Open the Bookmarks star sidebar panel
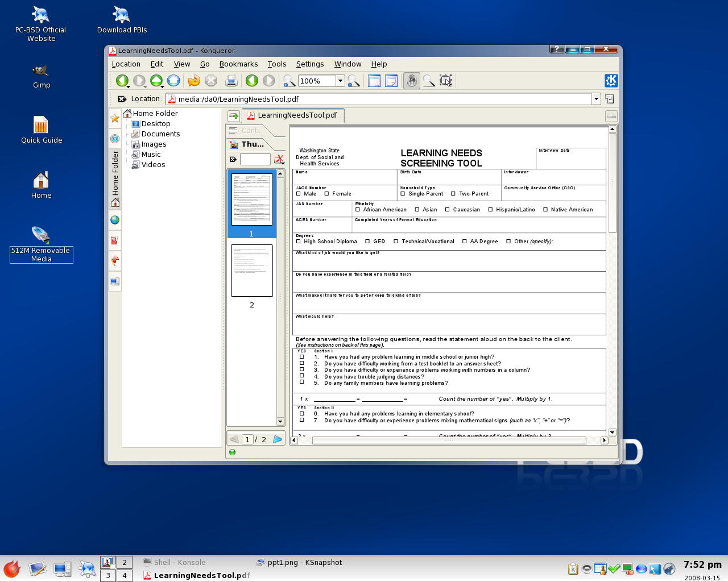The width and height of the screenshot is (728, 582). click(115, 118)
